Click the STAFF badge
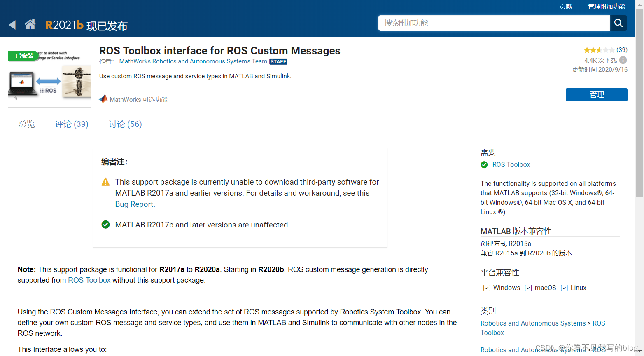Image resolution: width=644 pixels, height=356 pixels. pos(278,61)
